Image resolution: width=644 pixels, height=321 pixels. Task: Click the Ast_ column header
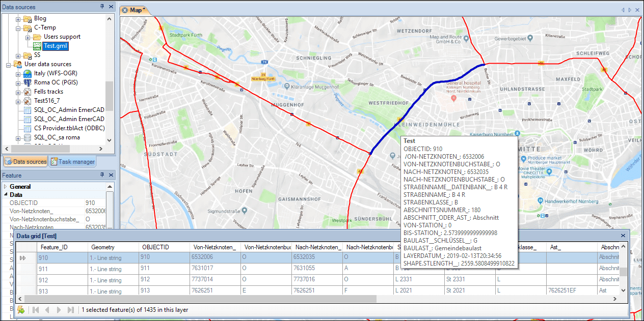point(572,247)
